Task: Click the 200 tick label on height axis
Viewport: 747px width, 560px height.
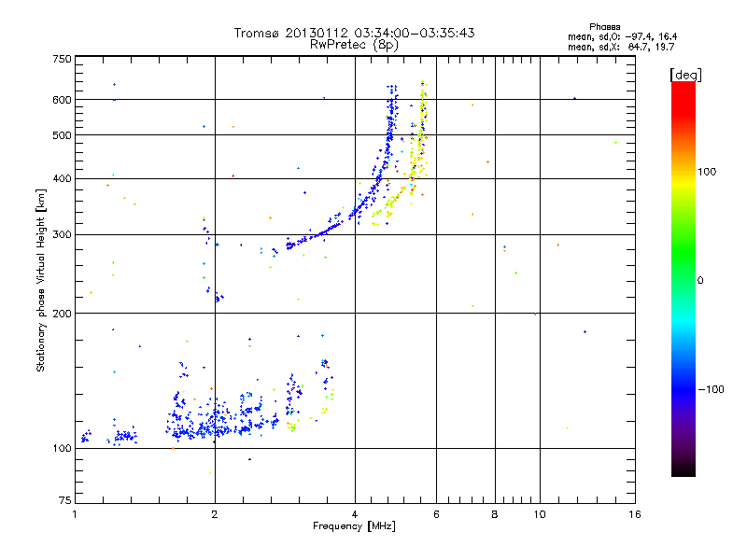Action: point(62,314)
